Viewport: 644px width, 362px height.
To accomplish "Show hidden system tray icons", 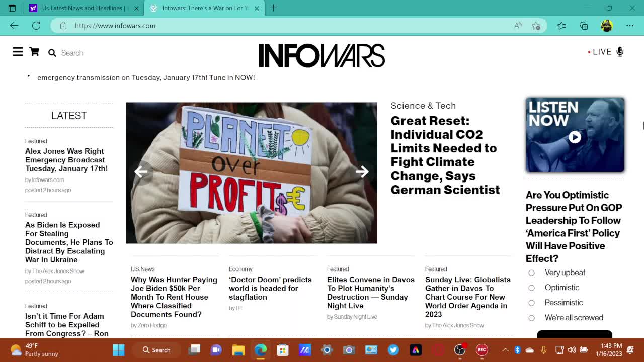I will (505, 350).
